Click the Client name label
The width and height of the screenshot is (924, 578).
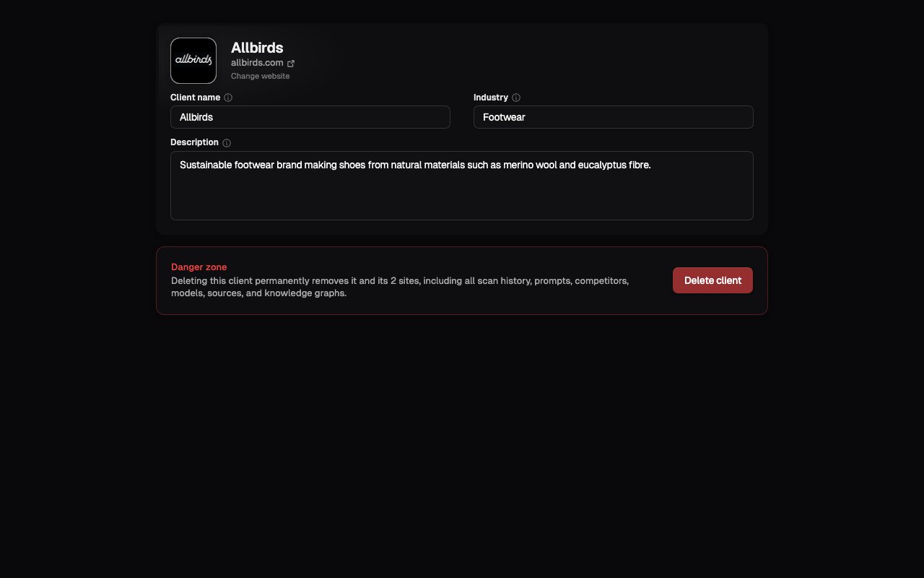pos(196,98)
